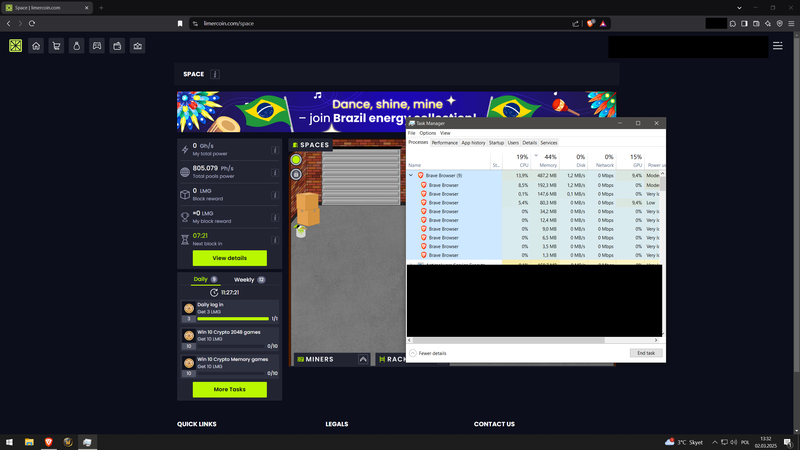Open the Home page icon
The width and height of the screenshot is (800, 450).
36,46
